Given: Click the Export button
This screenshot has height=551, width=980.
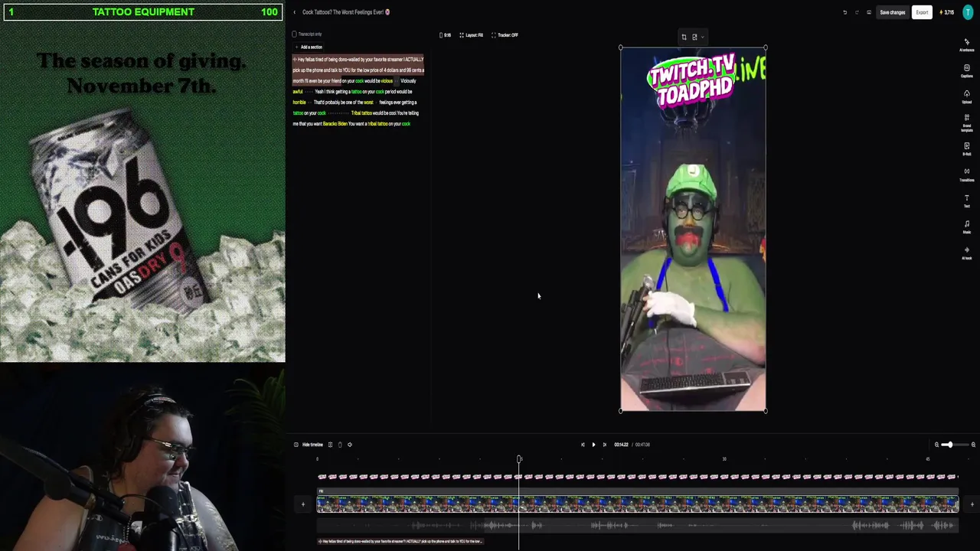Looking at the screenshot, I should pyautogui.click(x=922, y=12).
